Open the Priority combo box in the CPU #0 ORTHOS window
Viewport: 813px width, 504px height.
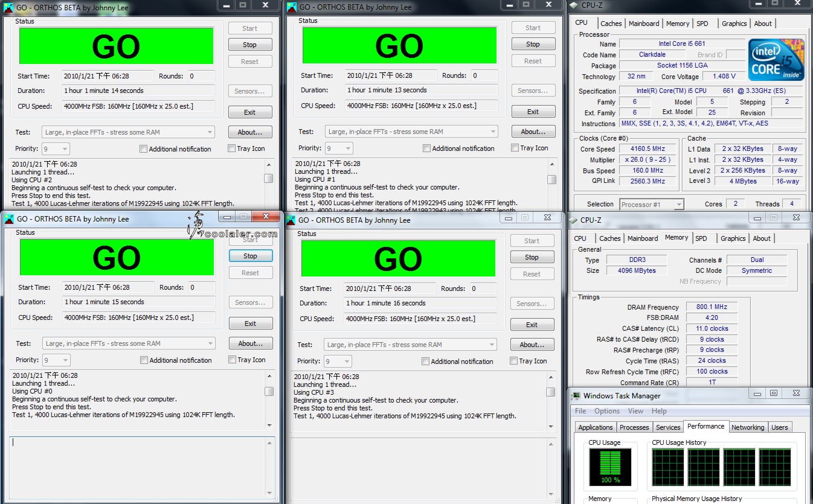pos(56,360)
